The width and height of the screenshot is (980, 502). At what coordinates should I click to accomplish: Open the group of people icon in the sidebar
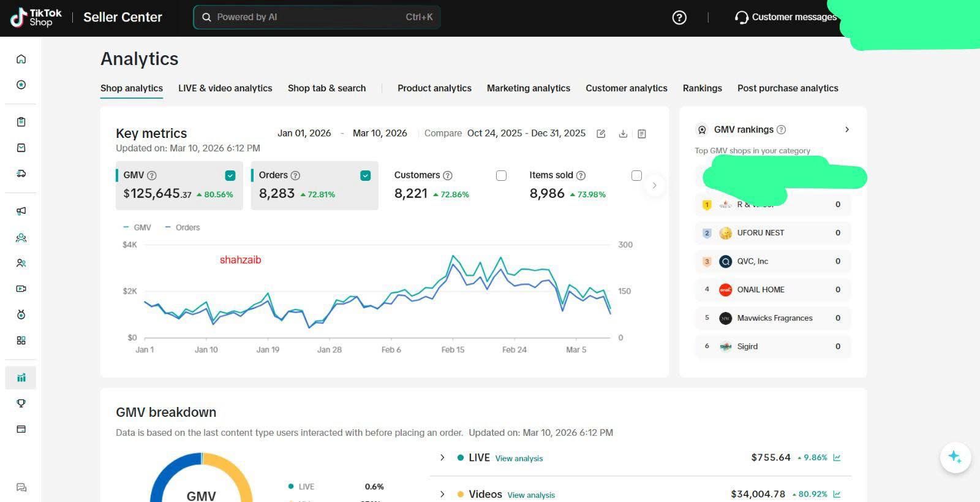point(21,238)
